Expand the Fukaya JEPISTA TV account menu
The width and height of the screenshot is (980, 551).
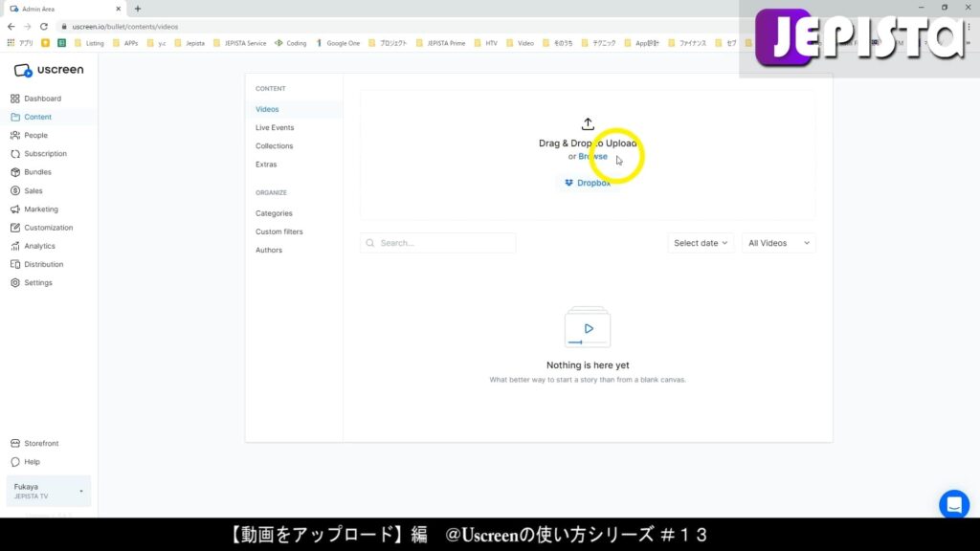tap(49, 491)
